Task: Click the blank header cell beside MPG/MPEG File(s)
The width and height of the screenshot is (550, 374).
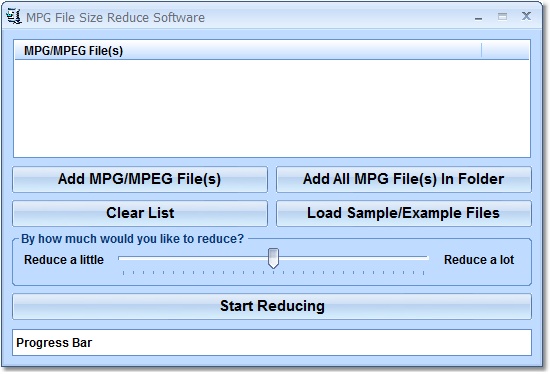Action: pos(505,51)
